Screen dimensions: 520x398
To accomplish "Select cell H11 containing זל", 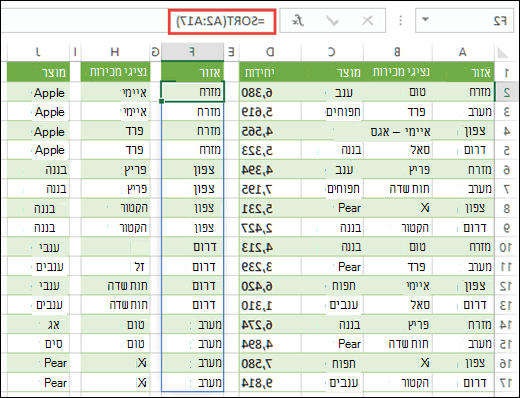I will pyautogui.click(x=115, y=266).
